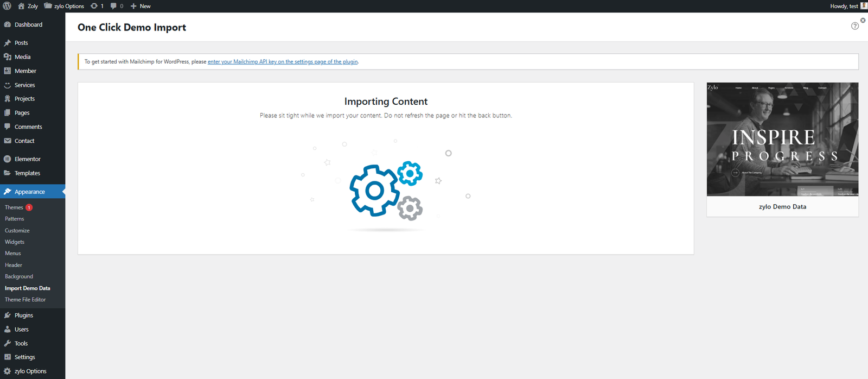Open the comments bubble in admin bar
The image size is (868, 379).
click(113, 6)
